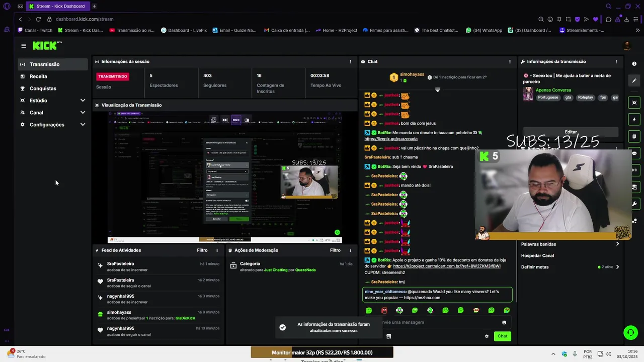
Task: Collapse the chat pinned banner arrow
Action: [438, 89]
